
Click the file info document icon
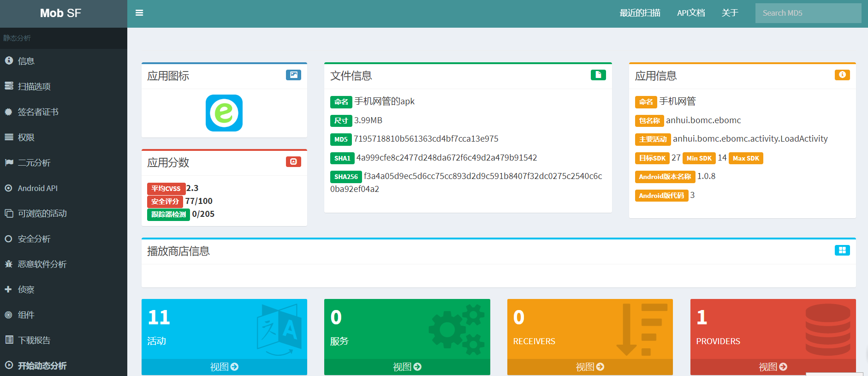coord(598,75)
